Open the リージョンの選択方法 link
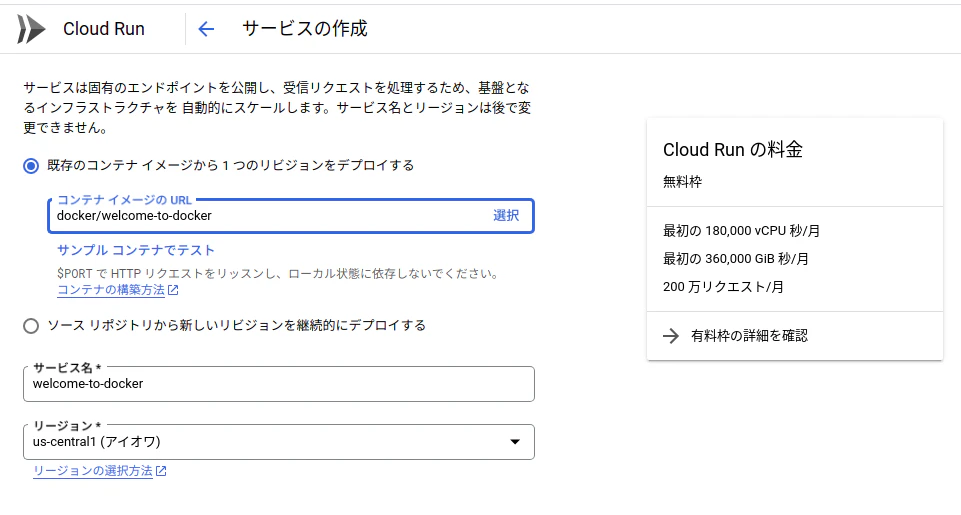Image resolution: width=961 pixels, height=515 pixels. pyautogui.click(x=93, y=471)
